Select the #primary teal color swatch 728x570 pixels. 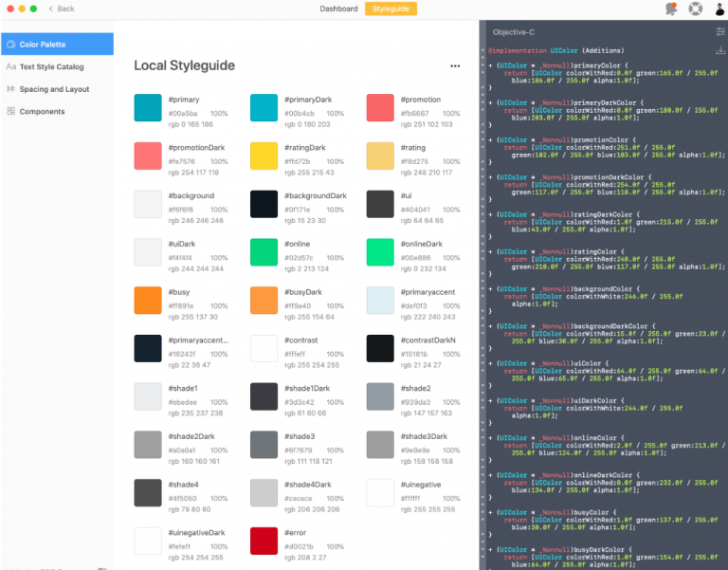coord(148,107)
